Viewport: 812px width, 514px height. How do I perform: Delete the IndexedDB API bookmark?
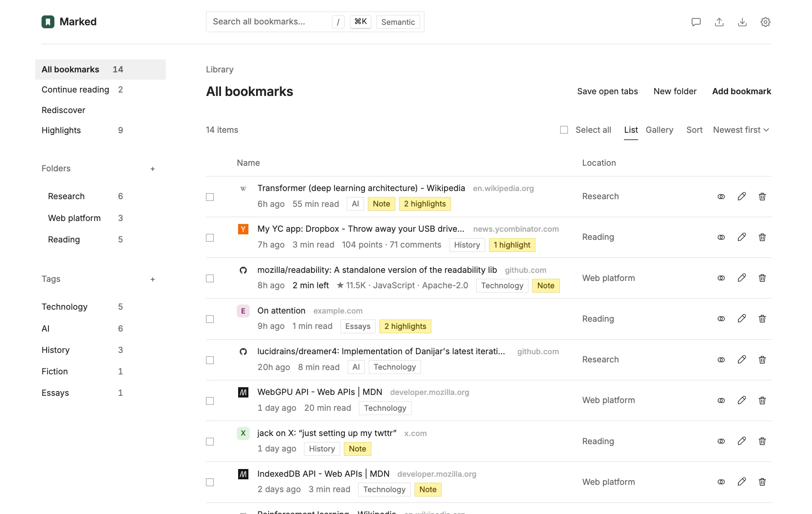coord(762,482)
